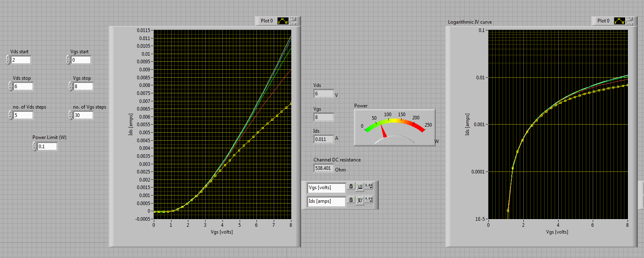Image resolution: width=644 pixels, height=258 pixels.
Task: Open the X.XX scale format menu
Action: pos(369,186)
